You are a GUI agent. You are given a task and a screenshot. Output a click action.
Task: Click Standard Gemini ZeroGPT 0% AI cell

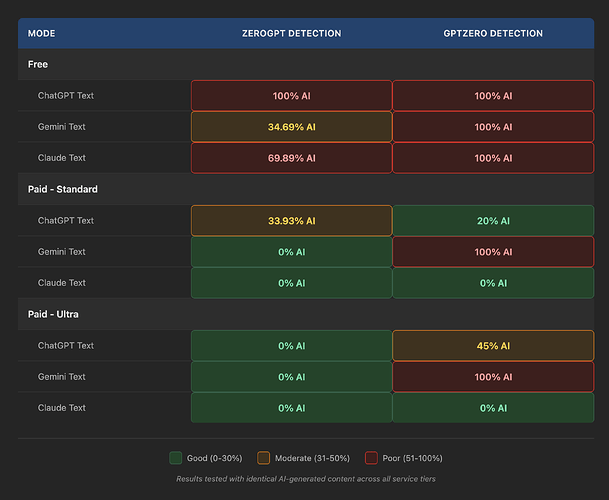click(291, 252)
